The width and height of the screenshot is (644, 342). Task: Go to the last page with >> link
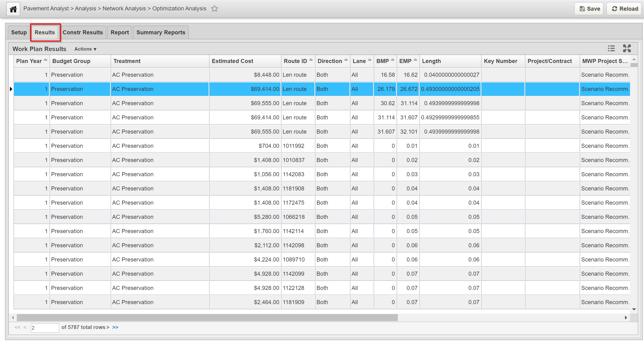115,327
